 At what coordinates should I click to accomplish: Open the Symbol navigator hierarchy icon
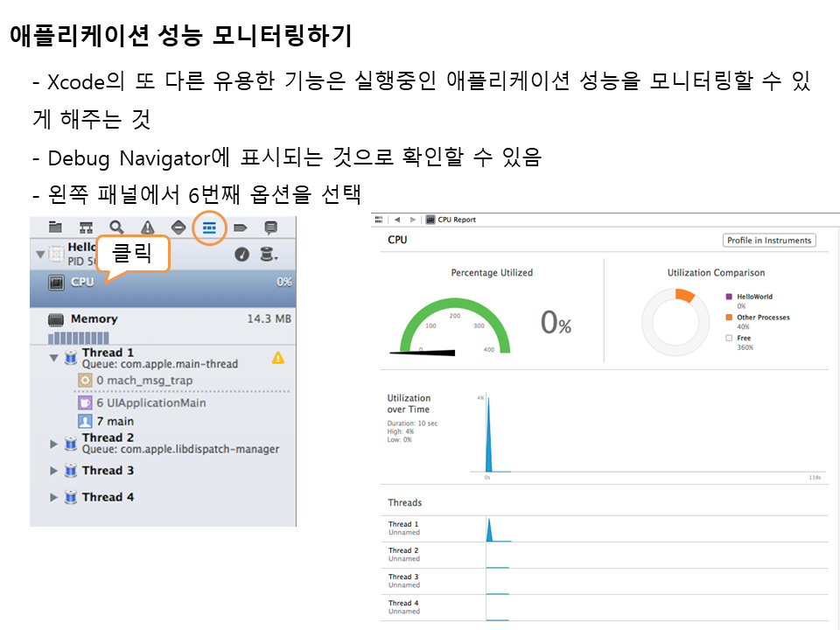pyautogui.click(x=86, y=227)
